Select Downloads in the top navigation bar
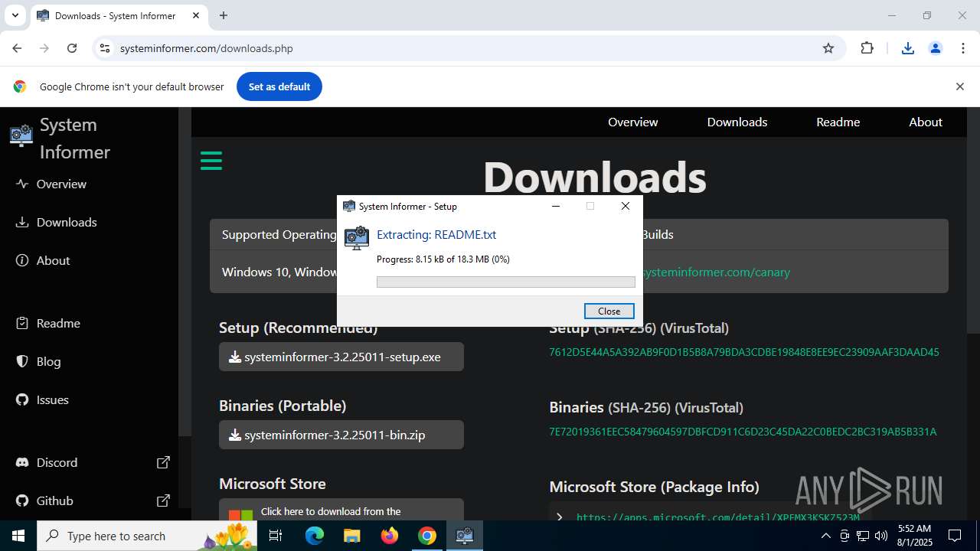This screenshot has height=551, width=980. tap(737, 122)
